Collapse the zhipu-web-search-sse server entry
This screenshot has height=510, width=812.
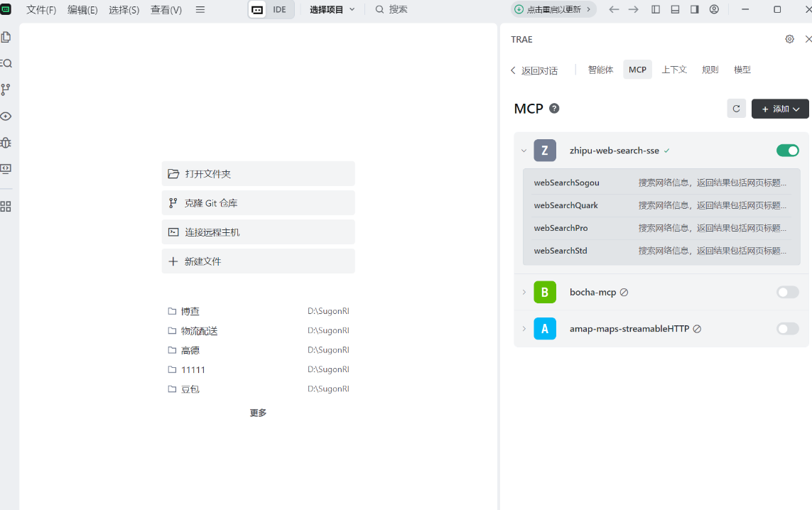[x=524, y=151]
